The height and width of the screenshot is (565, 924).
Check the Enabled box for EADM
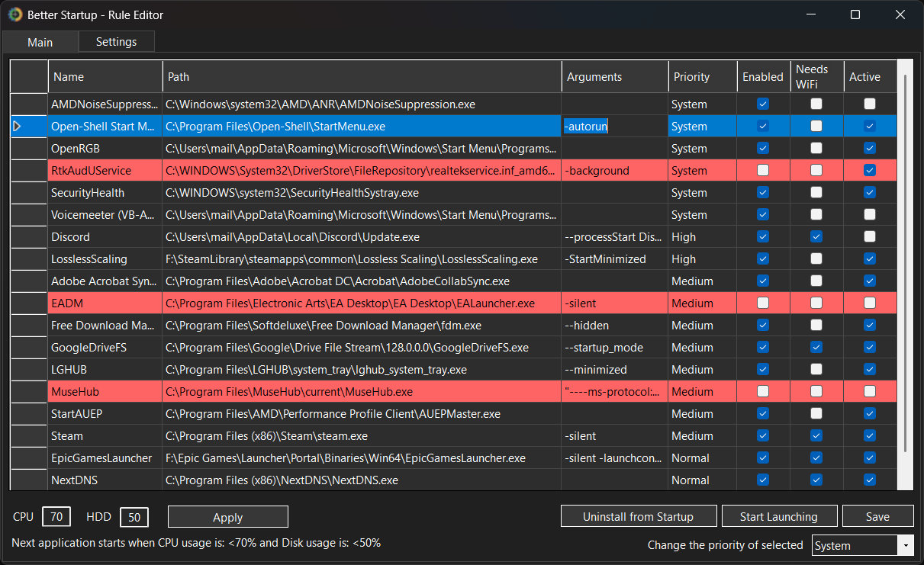(763, 303)
